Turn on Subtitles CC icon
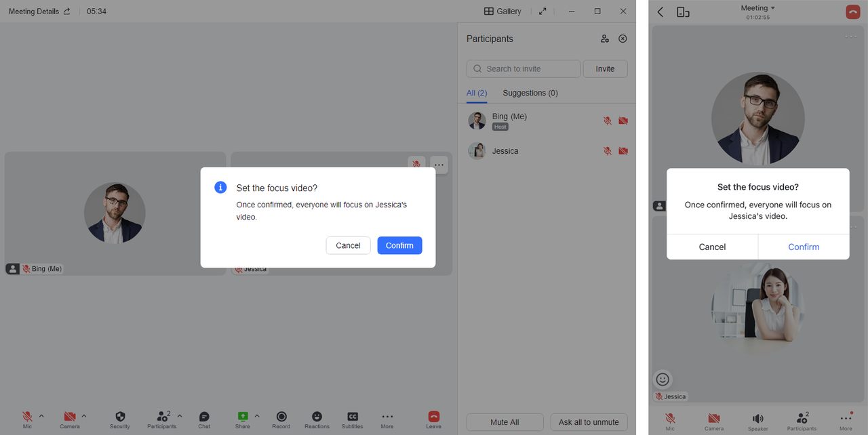 coord(352,417)
